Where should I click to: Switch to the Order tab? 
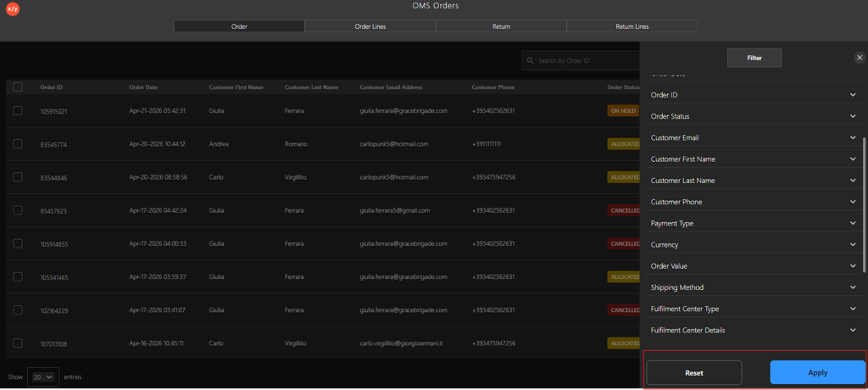point(239,26)
